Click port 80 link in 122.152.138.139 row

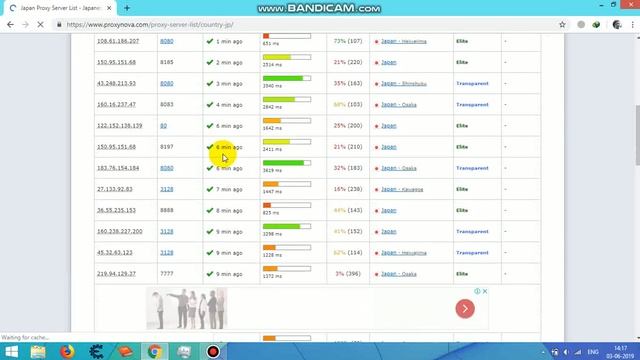click(163, 126)
